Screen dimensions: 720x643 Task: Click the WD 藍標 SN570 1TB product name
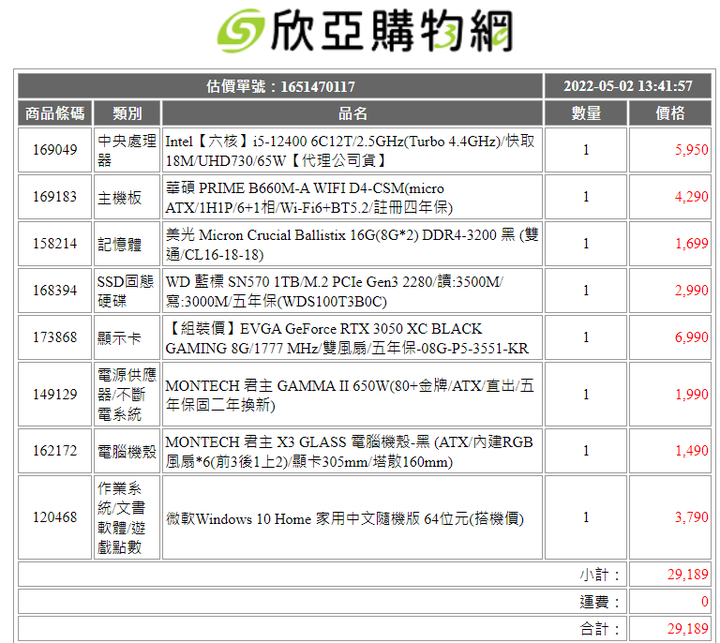[x=334, y=291]
